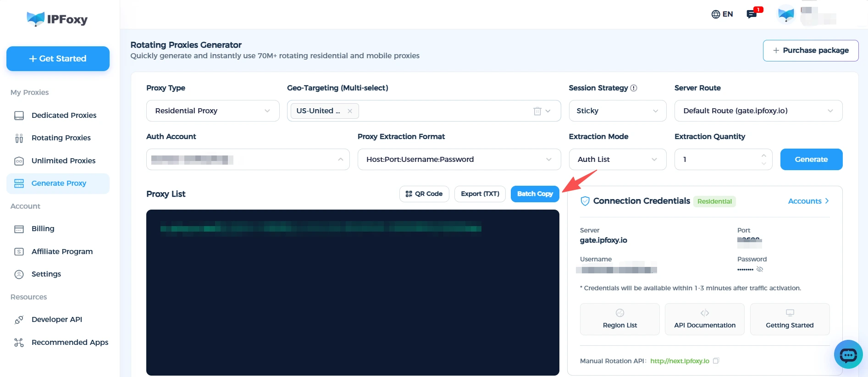Go to Settings
868x377 pixels.
click(58, 274)
